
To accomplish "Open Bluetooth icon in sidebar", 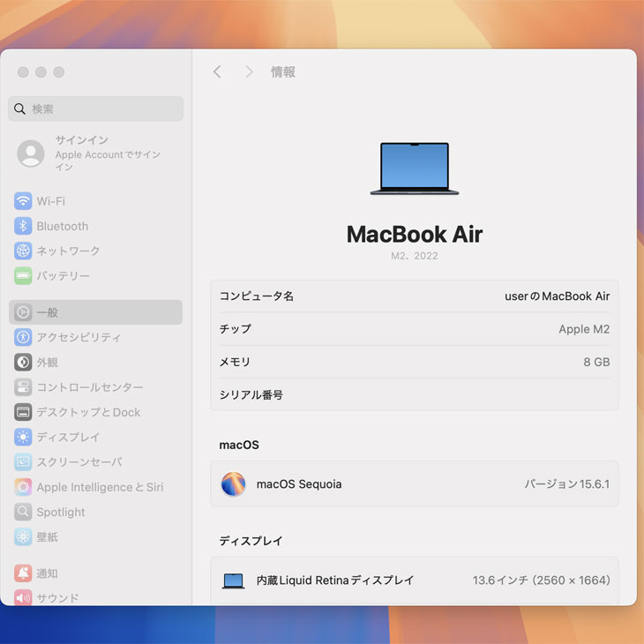I will pos(23,226).
